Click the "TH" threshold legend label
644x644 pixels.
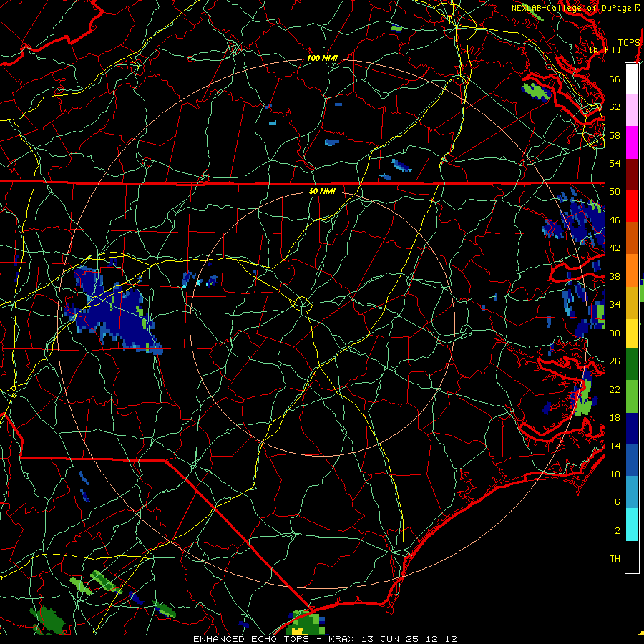[x=615, y=559]
